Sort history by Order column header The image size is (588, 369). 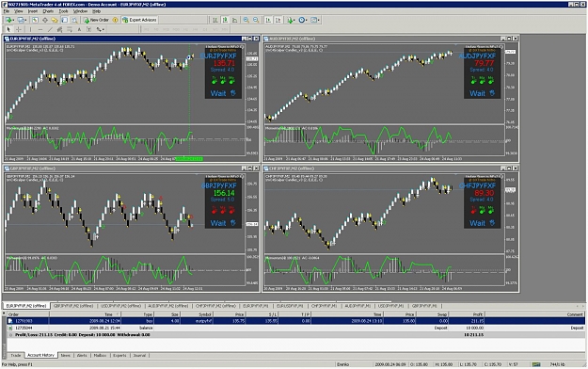27,314
